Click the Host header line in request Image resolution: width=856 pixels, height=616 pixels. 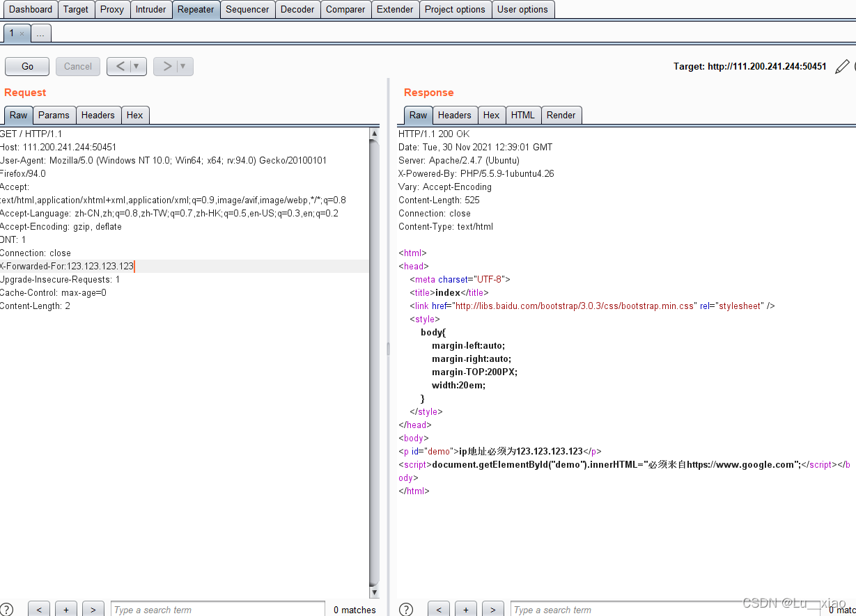(x=58, y=147)
